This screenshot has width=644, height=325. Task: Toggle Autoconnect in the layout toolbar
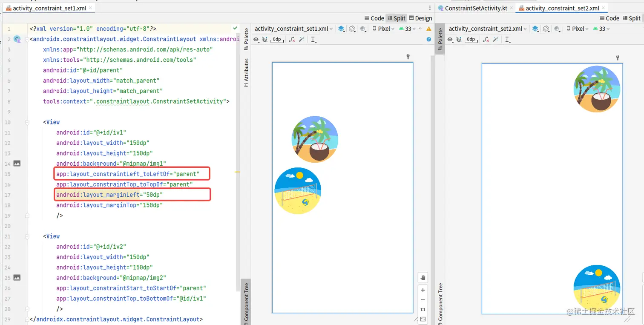coord(265,39)
